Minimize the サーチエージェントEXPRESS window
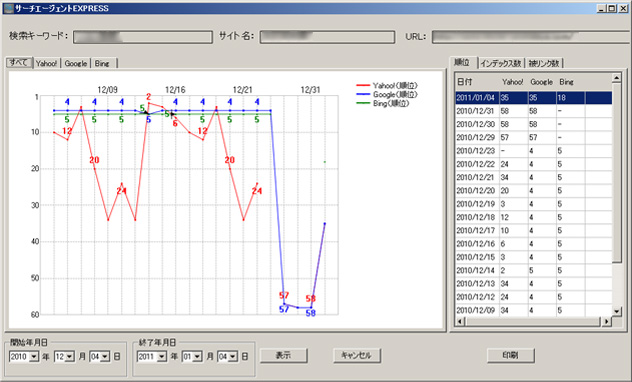This screenshot has width=632, height=382. pos(602,8)
